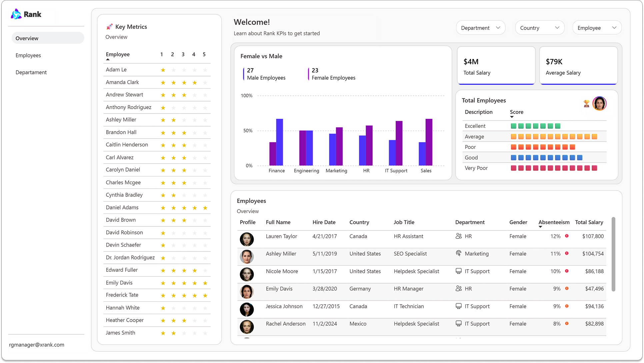Click the alert icon beside Rachel Anderson's 8%
This screenshot has width=644, height=363.
(567, 323)
